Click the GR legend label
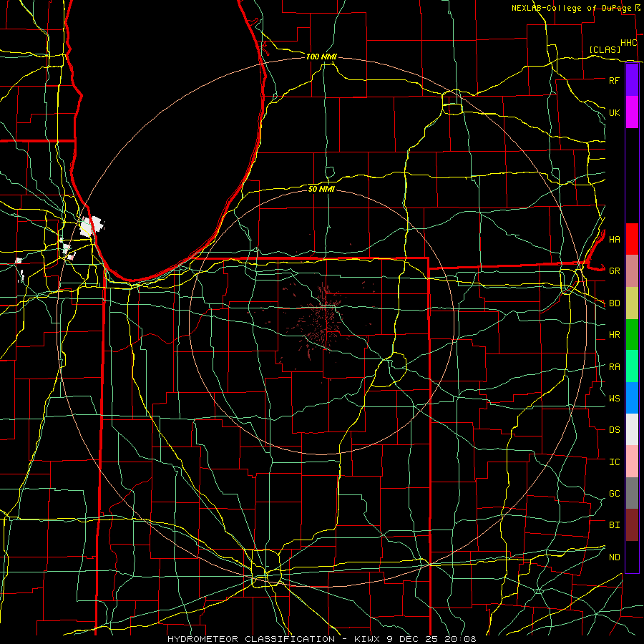 [x=614, y=271]
